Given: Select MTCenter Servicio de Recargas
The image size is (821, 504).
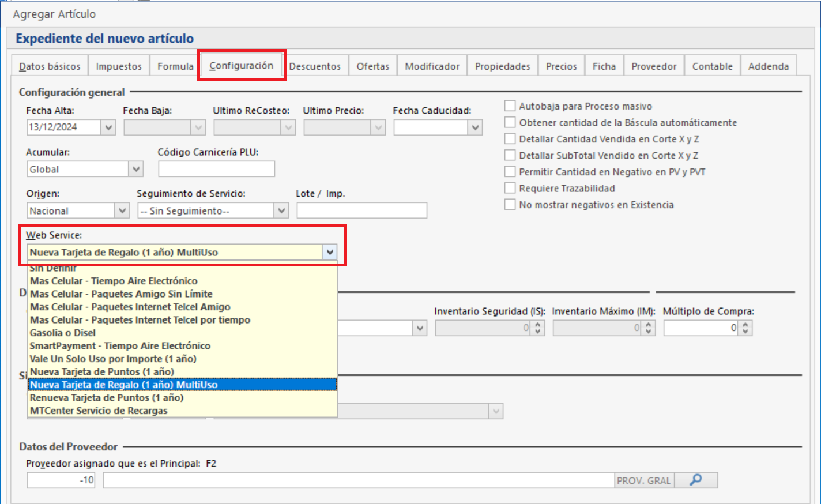Looking at the screenshot, I should click(182, 411).
